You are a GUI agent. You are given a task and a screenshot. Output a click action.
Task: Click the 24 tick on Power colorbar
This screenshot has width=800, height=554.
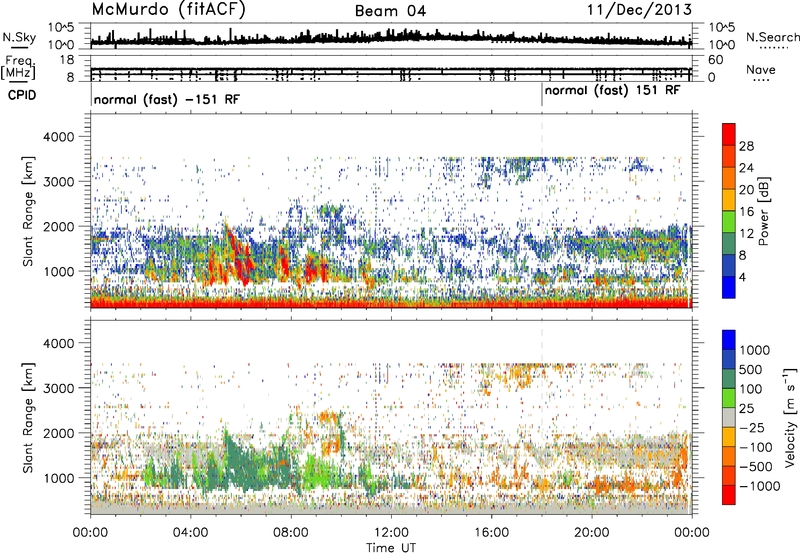746,168
